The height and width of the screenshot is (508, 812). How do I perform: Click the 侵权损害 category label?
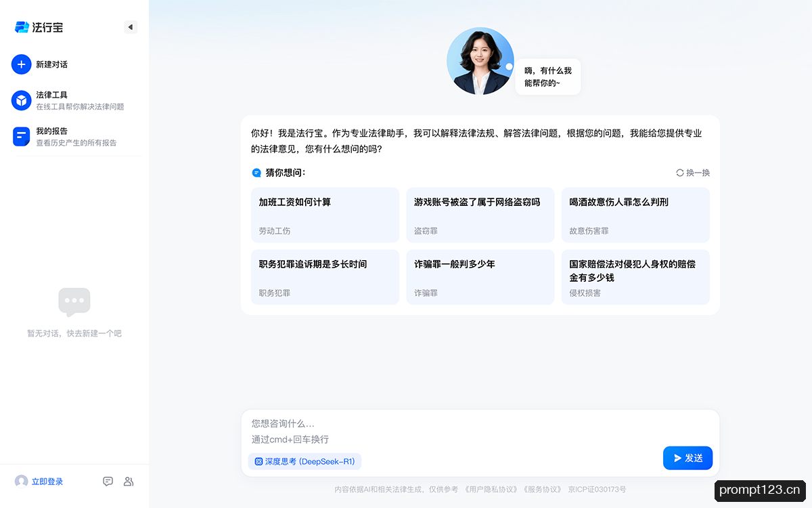[585, 293]
